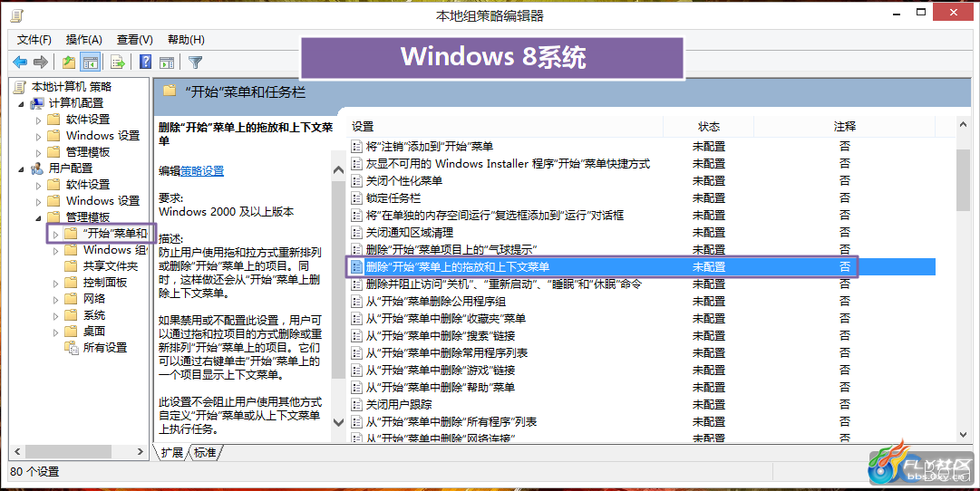Collapse the 计算机配置 node

(21, 103)
